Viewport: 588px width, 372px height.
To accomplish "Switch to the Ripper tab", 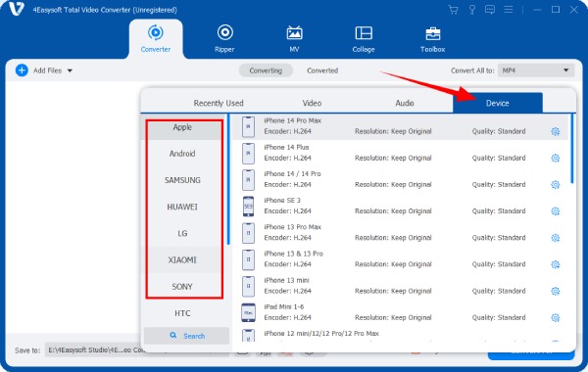I will [224, 38].
